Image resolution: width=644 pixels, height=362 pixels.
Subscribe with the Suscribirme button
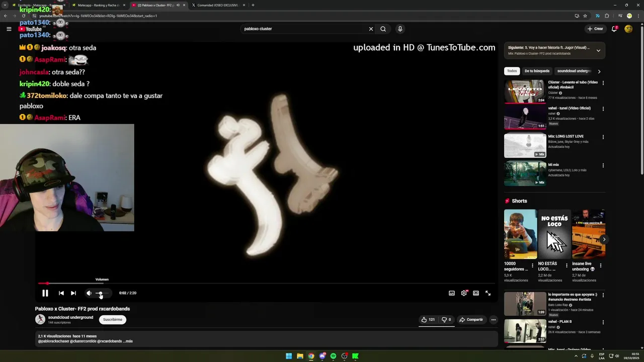(x=112, y=319)
